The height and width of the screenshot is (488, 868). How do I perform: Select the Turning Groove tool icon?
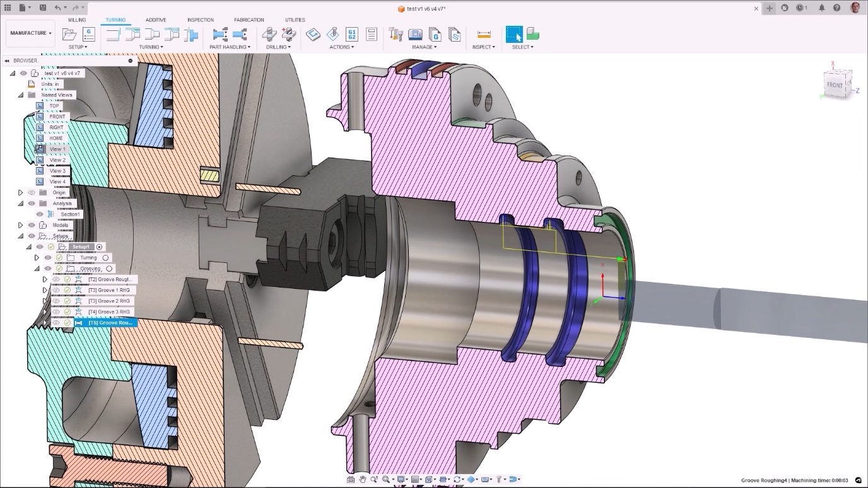pyautogui.click(x=172, y=34)
